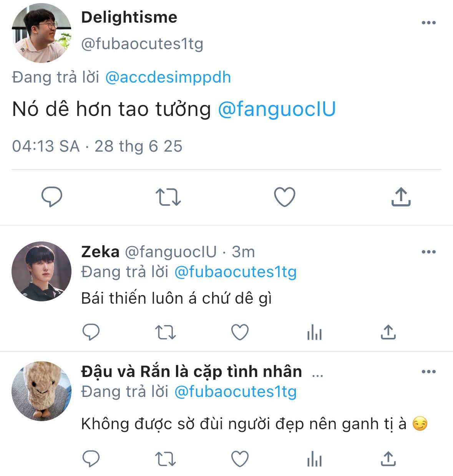Reply to the main Delightisme tweet
Viewport: 453px width, 476px height.
pyautogui.click(x=52, y=197)
